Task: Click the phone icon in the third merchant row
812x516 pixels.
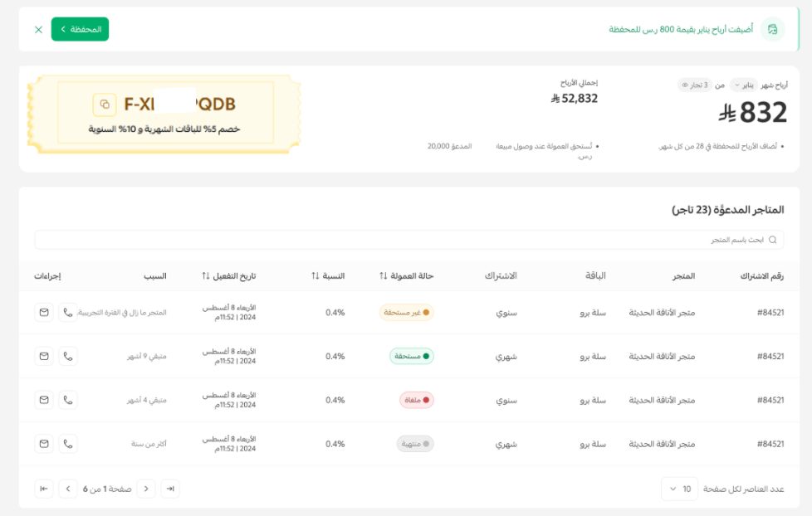Action: pos(66,400)
